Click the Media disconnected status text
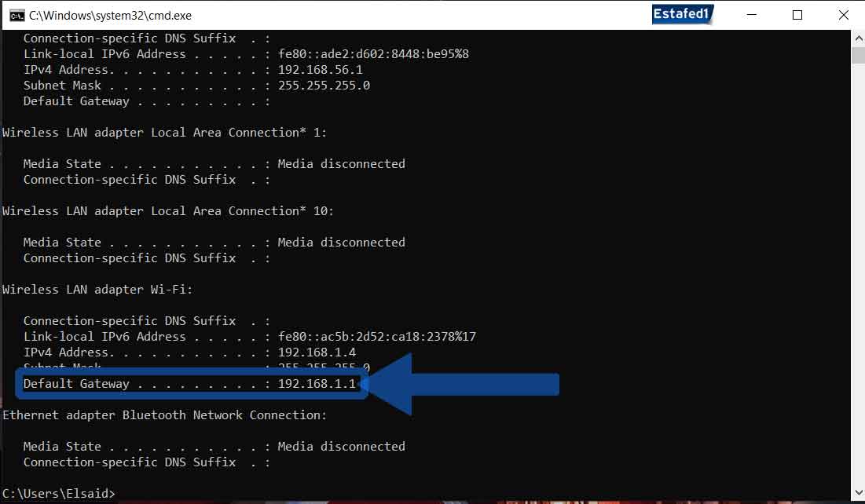The image size is (865, 504). point(342,163)
